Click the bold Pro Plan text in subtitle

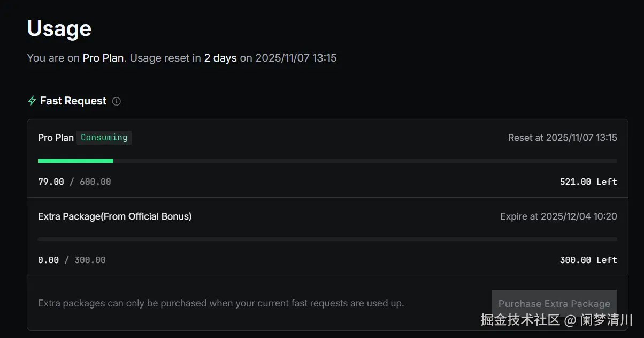pyautogui.click(x=104, y=58)
